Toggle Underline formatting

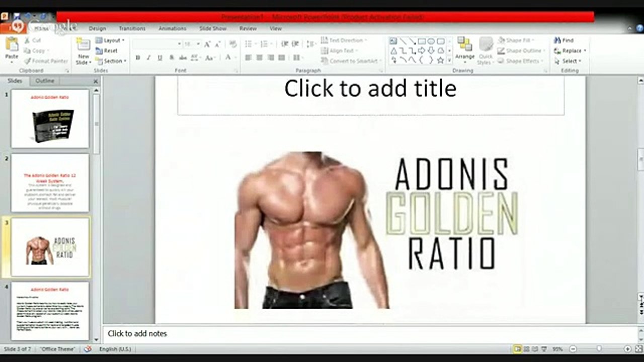160,58
